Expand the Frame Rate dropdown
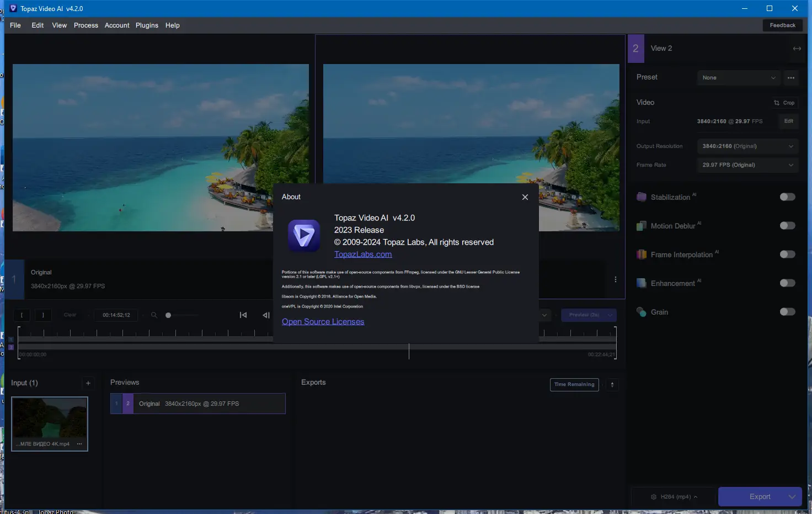Screen dimensions: 812x514 click(x=747, y=165)
